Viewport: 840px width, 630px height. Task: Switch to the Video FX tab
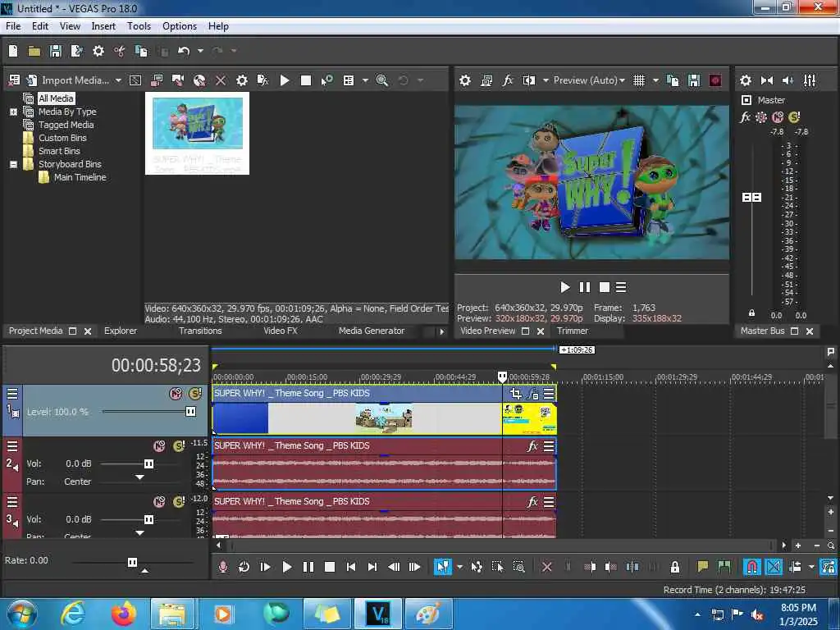coord(281,331)
